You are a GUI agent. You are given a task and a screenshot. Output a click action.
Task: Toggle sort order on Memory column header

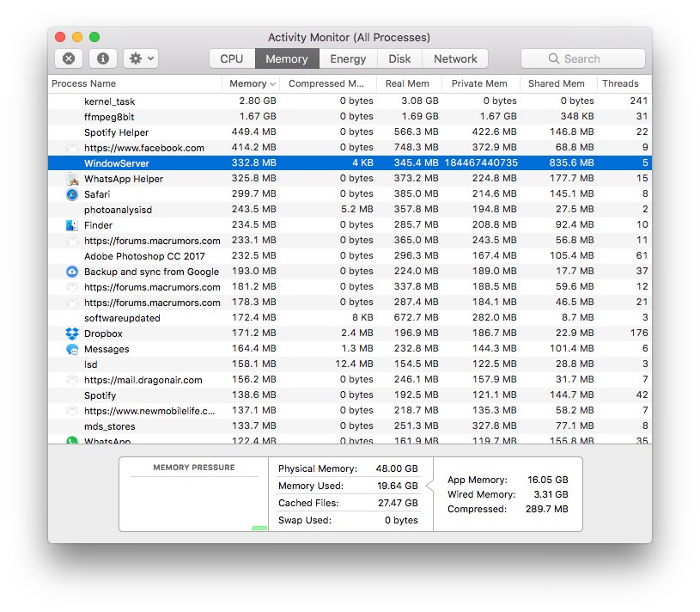pyautogui.click(x=251, y=83)
